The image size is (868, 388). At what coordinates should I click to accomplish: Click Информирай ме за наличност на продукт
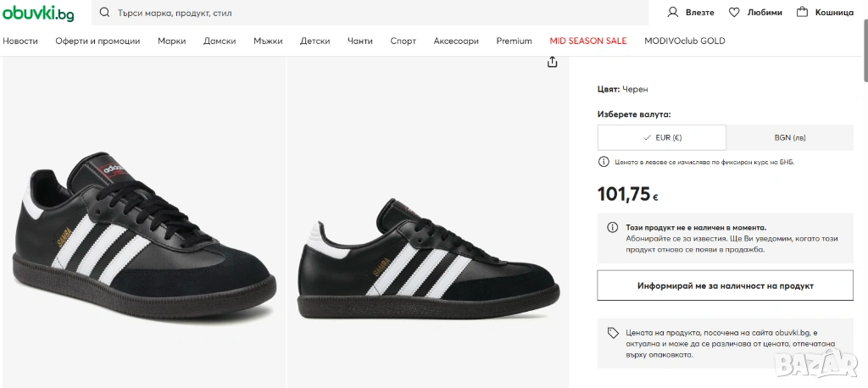[x=726, y=286]
